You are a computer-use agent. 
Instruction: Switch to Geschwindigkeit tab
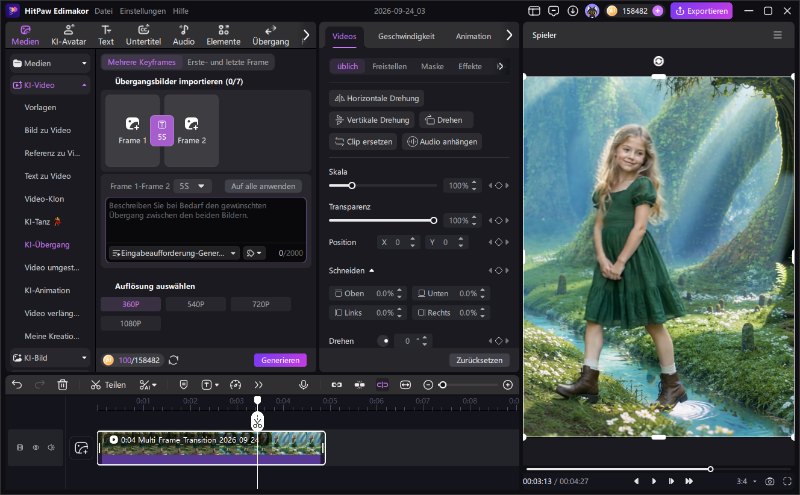tap(406, 36)
